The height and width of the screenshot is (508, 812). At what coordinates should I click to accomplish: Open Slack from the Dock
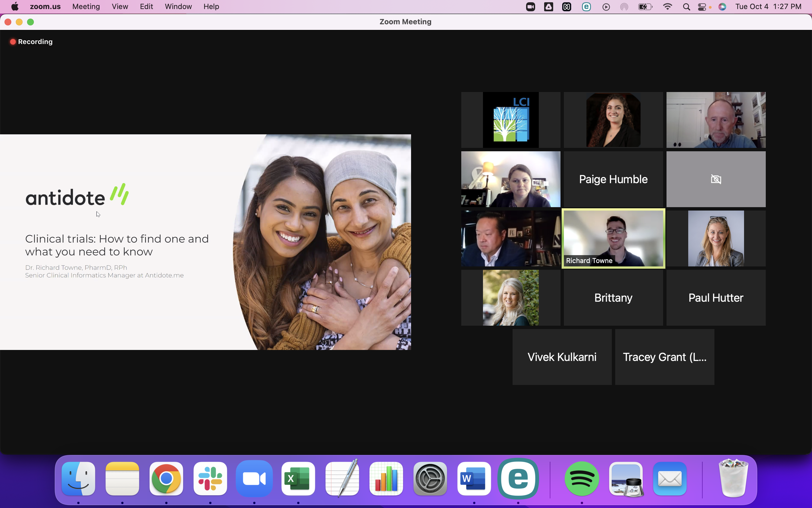[210, 478]
